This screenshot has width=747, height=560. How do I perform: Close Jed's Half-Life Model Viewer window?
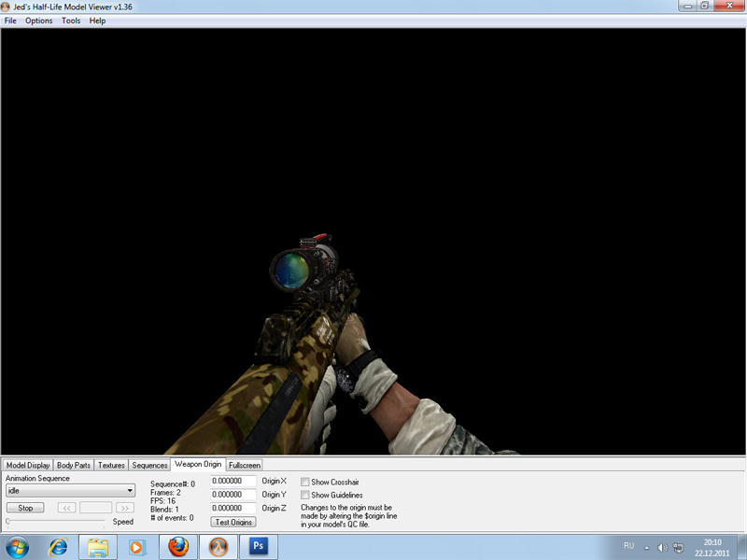[x=729, y=6]
